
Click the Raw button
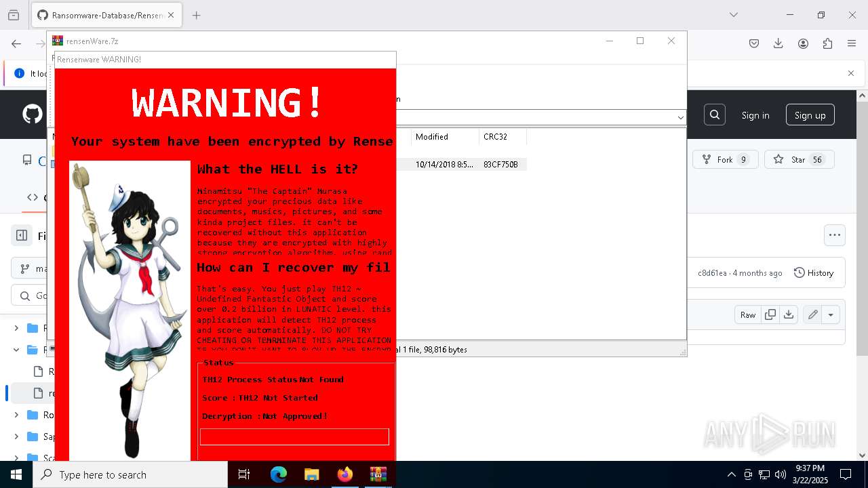pos(748,314)
